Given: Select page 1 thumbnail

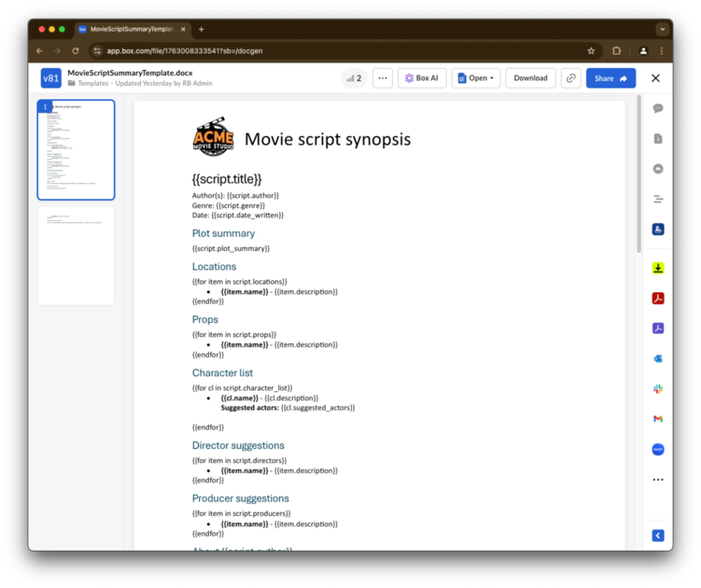Looking at the screenshot, I should pos(76,149).
